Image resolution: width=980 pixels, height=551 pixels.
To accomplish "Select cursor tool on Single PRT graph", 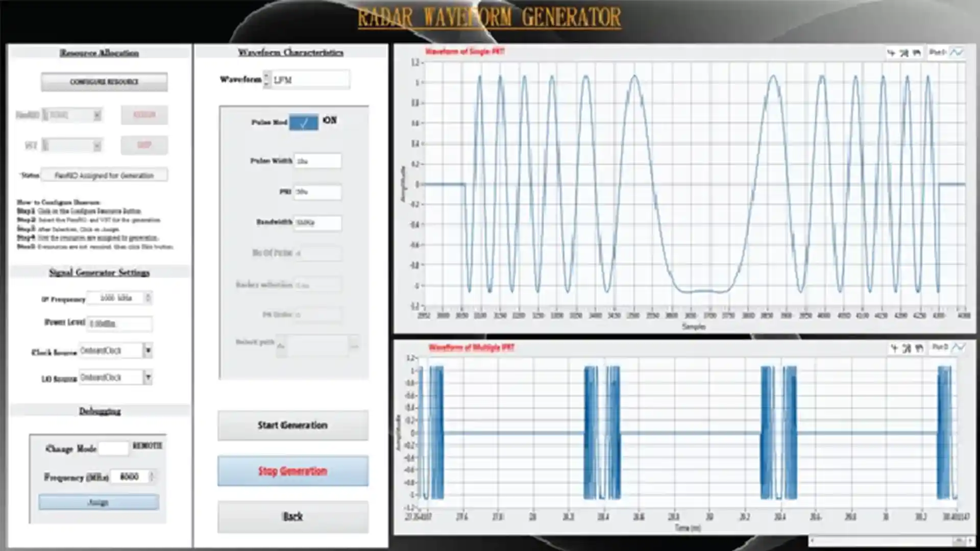I will [x=891, y=53].
